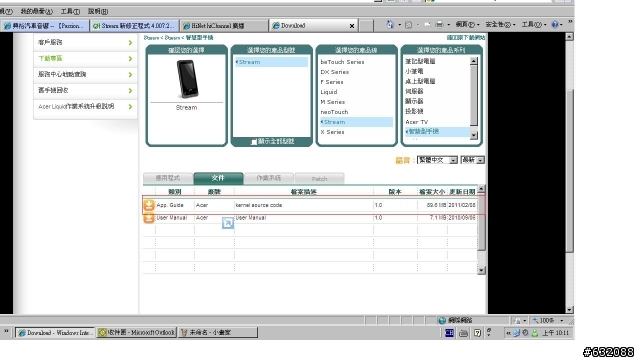The width and height of the screenshot is (640, 360).
Task: Switch to the 文件 tab
Action: [218, 178]
